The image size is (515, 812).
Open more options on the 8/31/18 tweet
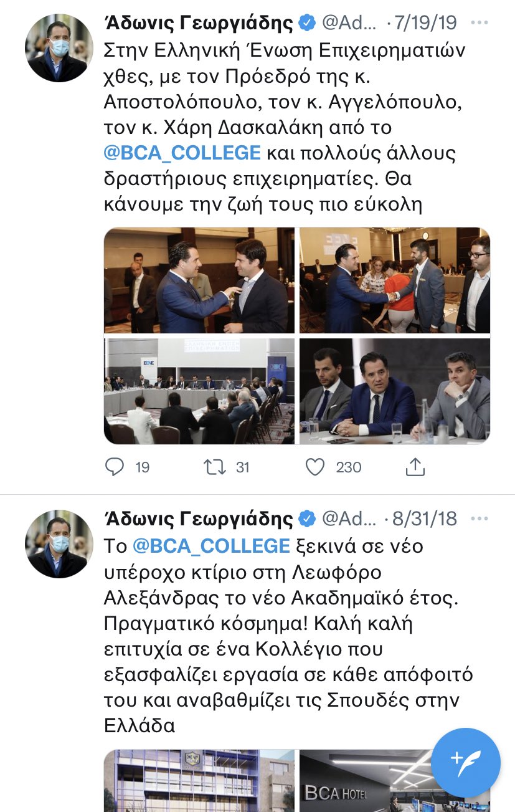pos(479,518)
